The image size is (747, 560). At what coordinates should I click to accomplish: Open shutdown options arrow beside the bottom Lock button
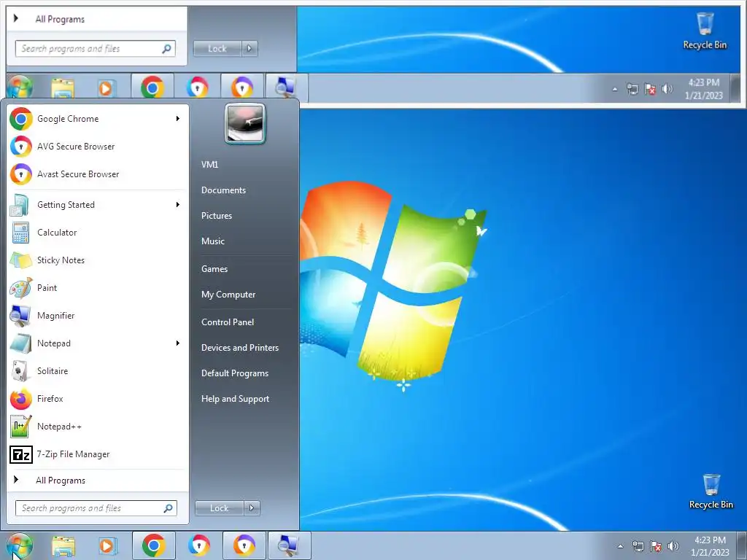(252, 508)
